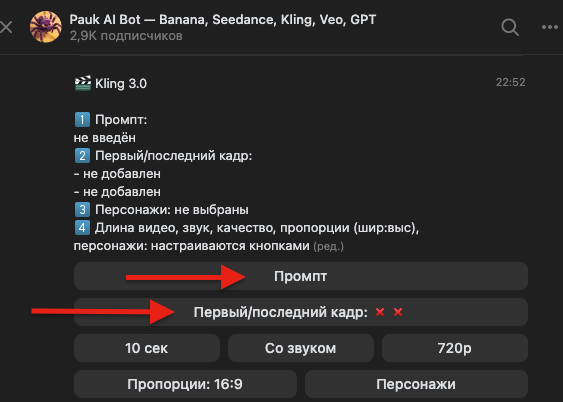Toggle the 10 сек video length button
Image resolution: width=563 pixels, height=402 pixels.
(x=147, y=348)
